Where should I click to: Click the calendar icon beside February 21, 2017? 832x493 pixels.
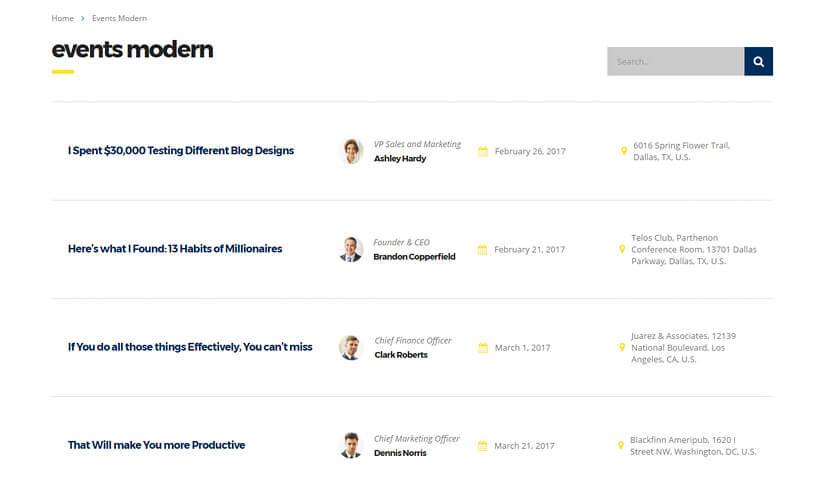(483, 250)
